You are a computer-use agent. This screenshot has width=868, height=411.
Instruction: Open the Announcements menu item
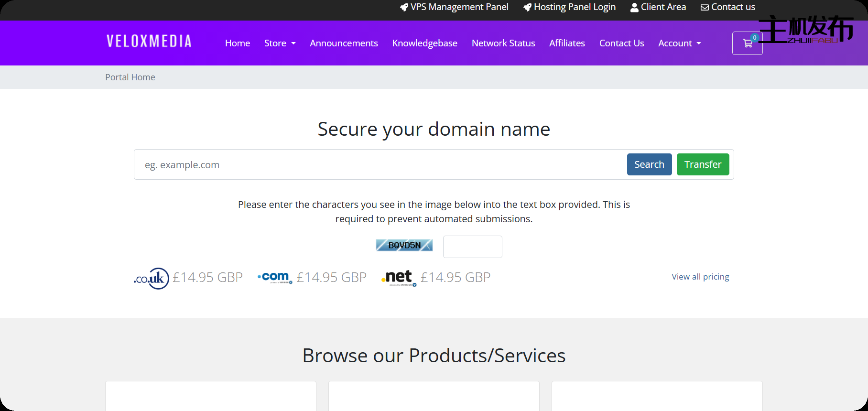344,43
